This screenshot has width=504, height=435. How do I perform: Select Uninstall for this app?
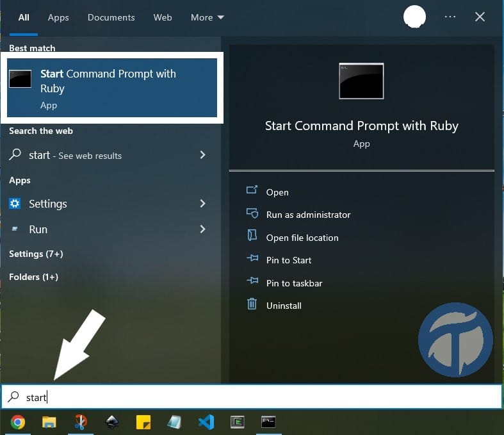point(284,306)
